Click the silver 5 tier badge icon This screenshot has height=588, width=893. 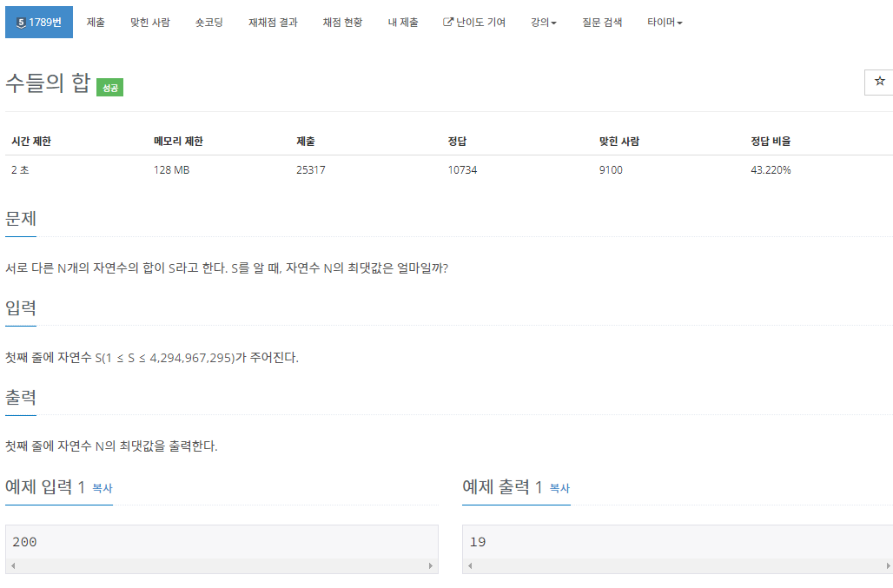21,23
